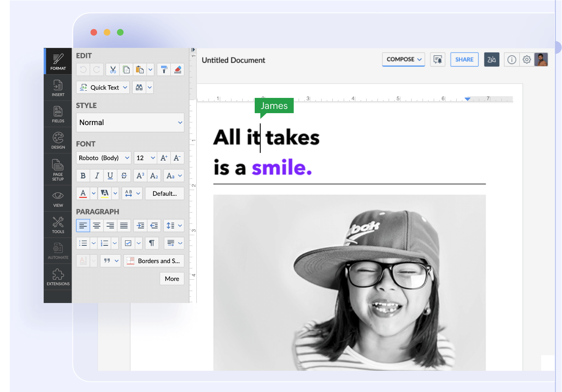Insert a checklist with checkbox icon
Screen dimensions: 562x392
click(128, 243)
